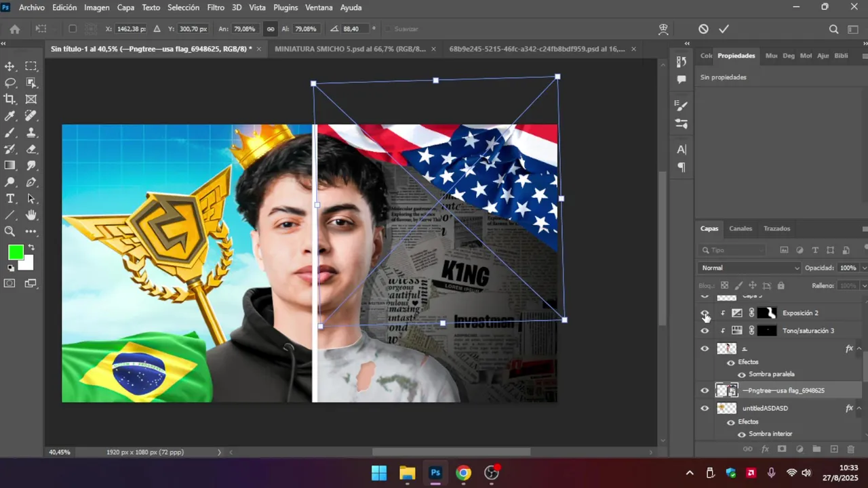Screen dimensions: 868x488
Task: Close the Sin título-1 document tab
Action: [x=258, y=49]
